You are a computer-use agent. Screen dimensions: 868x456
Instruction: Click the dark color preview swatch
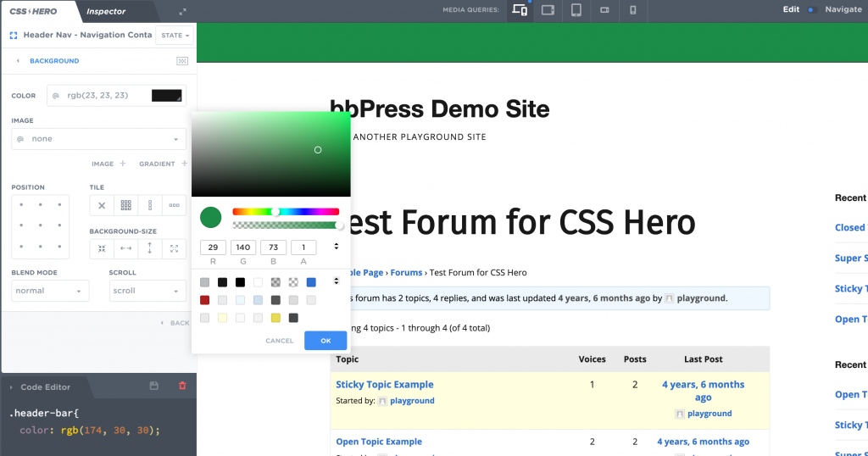point(167,96)
